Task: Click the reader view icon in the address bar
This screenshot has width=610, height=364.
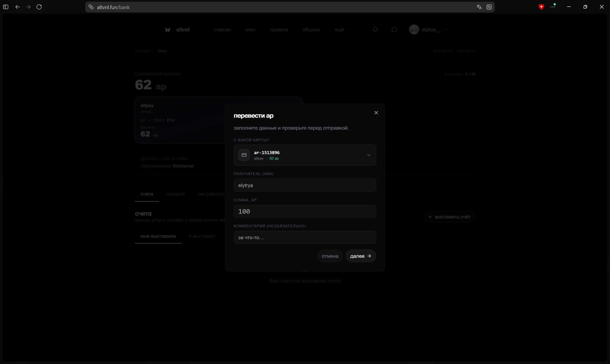Action: [x=489, y=7]
